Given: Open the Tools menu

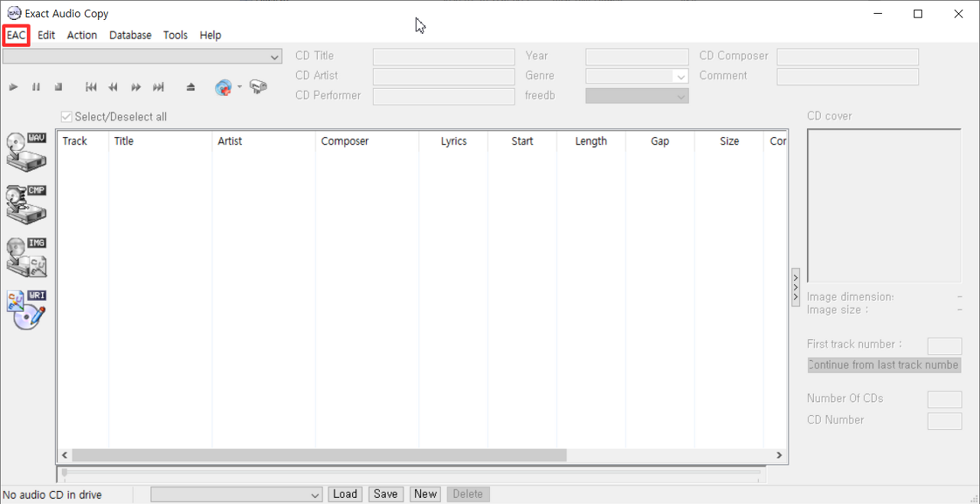Looking at the screenshot, I should (175, 35).
